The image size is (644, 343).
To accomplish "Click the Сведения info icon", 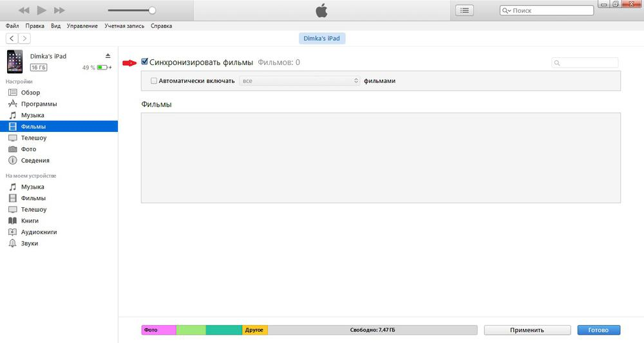I will pyautogui.click(x=13, y=160).
